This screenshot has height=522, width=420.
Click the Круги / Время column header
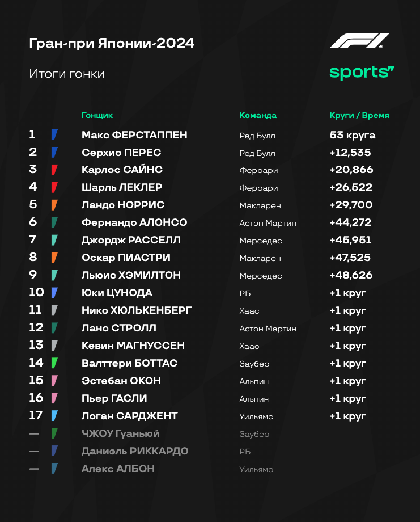click(x=359, y=115)
